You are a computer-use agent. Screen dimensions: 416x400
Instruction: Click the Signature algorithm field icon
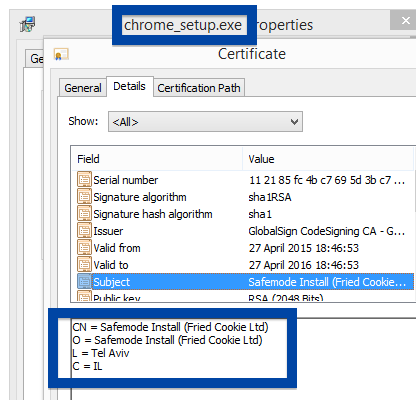[x=84, y=197]
